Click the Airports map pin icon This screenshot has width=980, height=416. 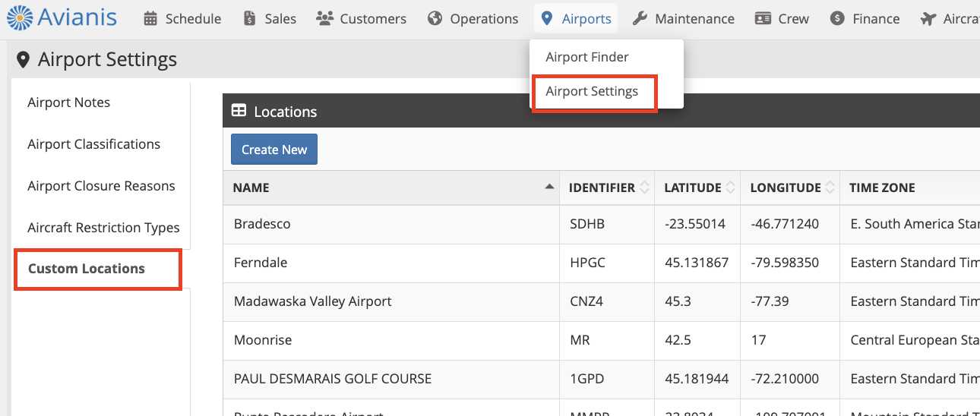tap(547, 19)
